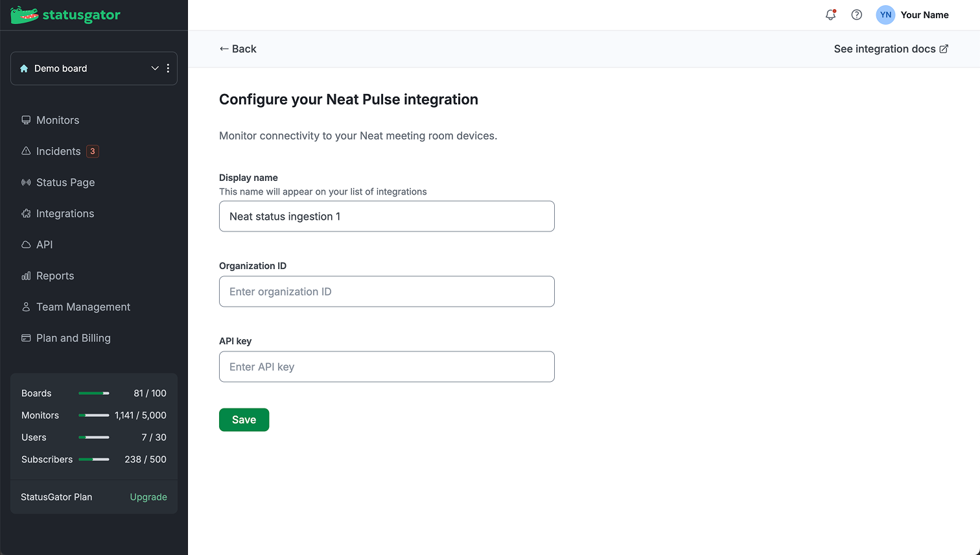Click the 'Subscribers' usage label

point(47,460)
